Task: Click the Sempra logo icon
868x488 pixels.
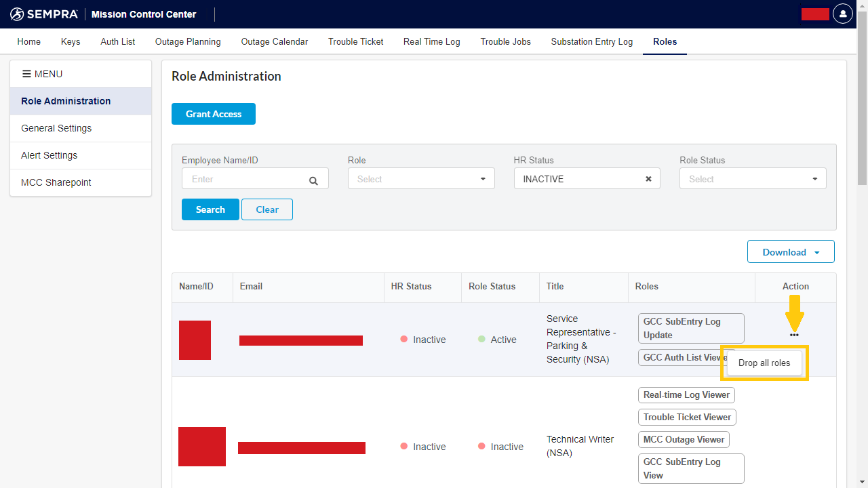Action: (18, 14)
